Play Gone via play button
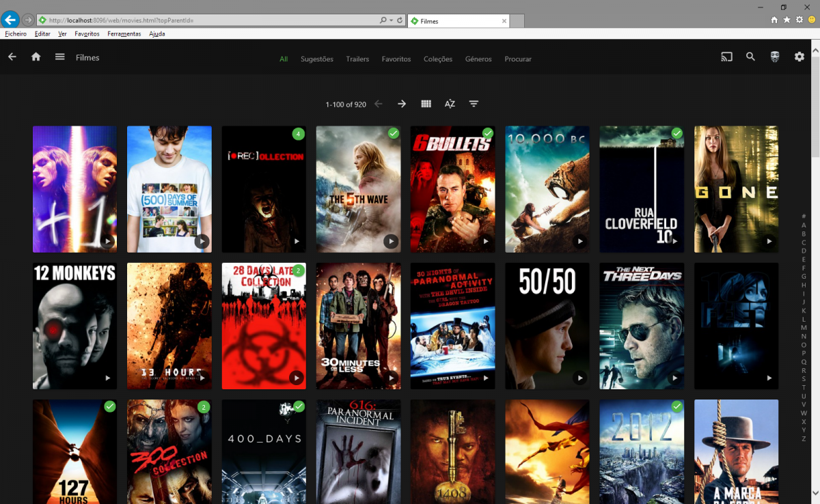The image size is (820, 504). tap(769, 241)
